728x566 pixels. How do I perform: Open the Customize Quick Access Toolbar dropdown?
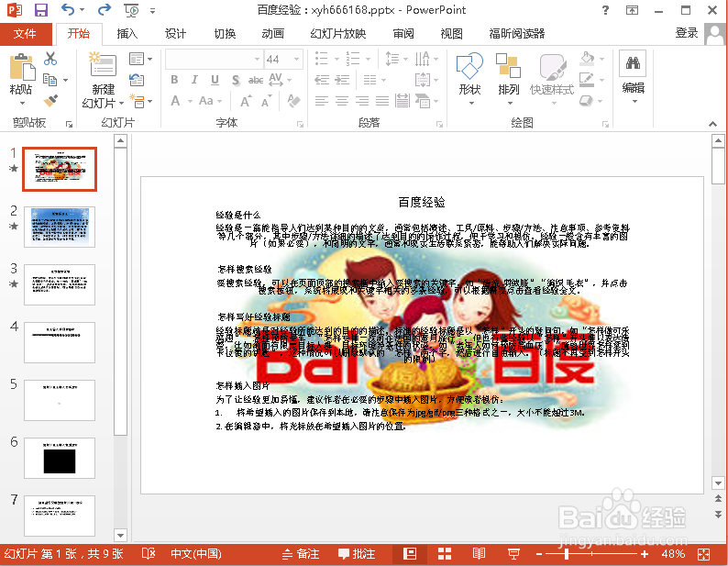coord(152,10)
